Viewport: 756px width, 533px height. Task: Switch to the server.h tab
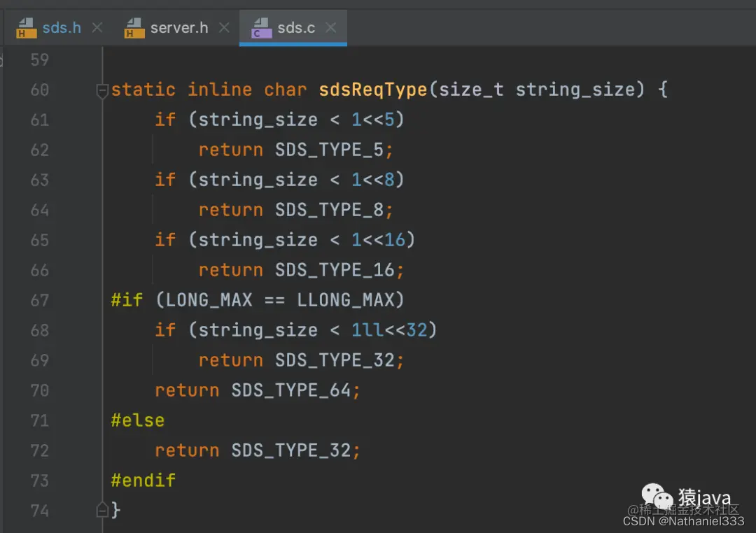pyautogui.click(x=178, y=27)
